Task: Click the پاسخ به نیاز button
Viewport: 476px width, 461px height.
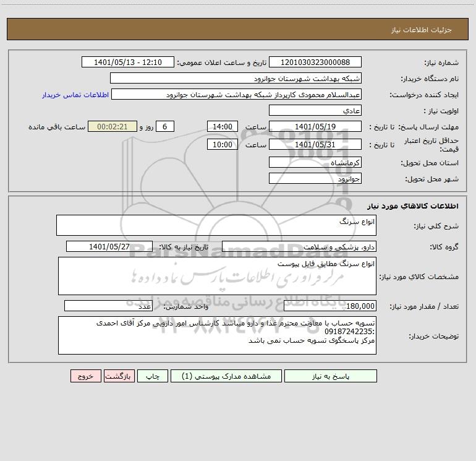Action: click(x=330, y=376)
